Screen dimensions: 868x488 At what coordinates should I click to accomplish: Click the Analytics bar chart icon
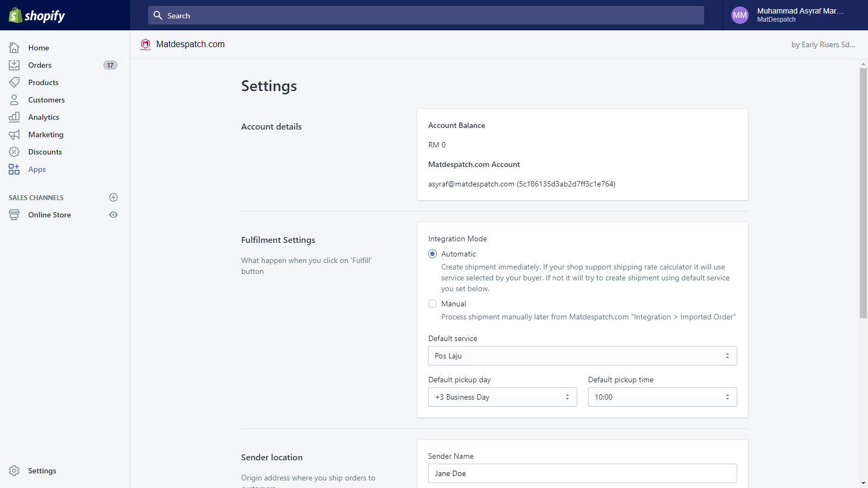coord(14,117)
